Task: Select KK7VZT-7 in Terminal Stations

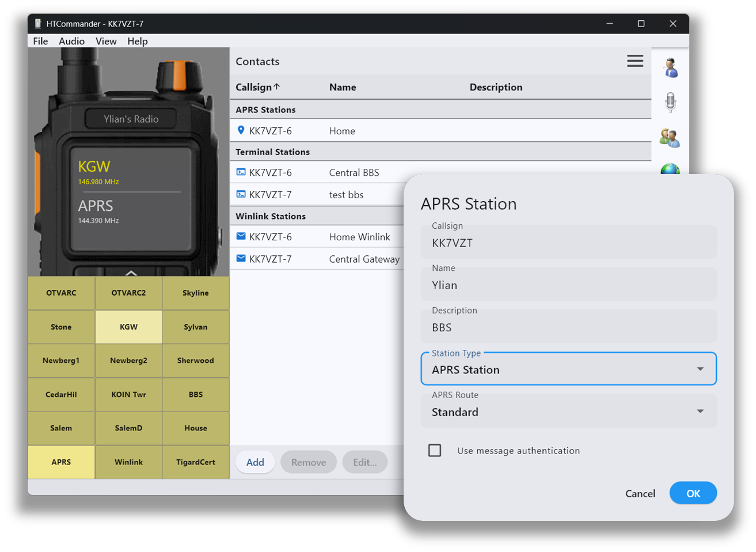Action: (270, 194)
